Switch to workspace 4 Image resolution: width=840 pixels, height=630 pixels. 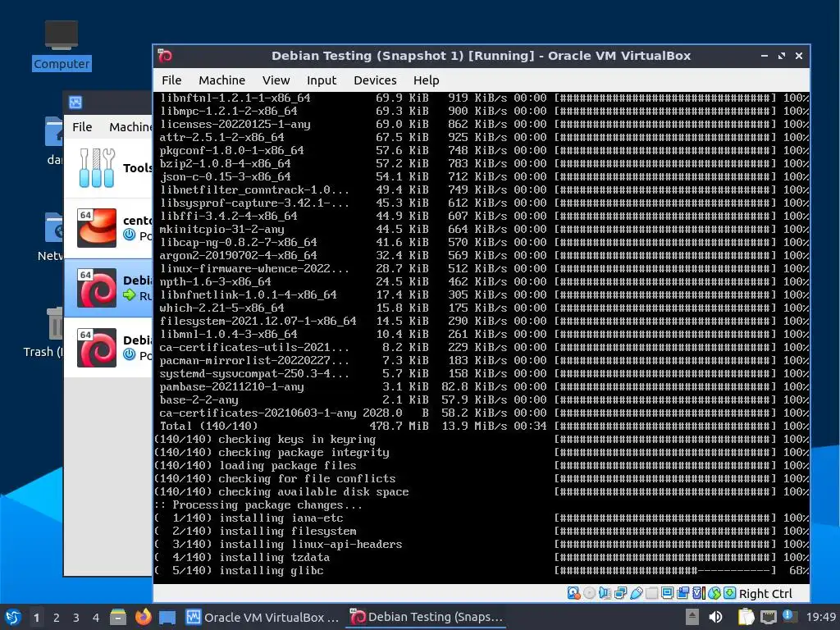[x=96, y=618]
